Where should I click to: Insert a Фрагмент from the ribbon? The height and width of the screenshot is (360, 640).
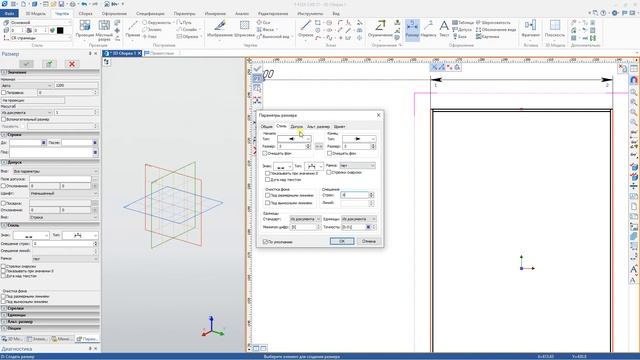pyautogui.click(x=530, y=29)
